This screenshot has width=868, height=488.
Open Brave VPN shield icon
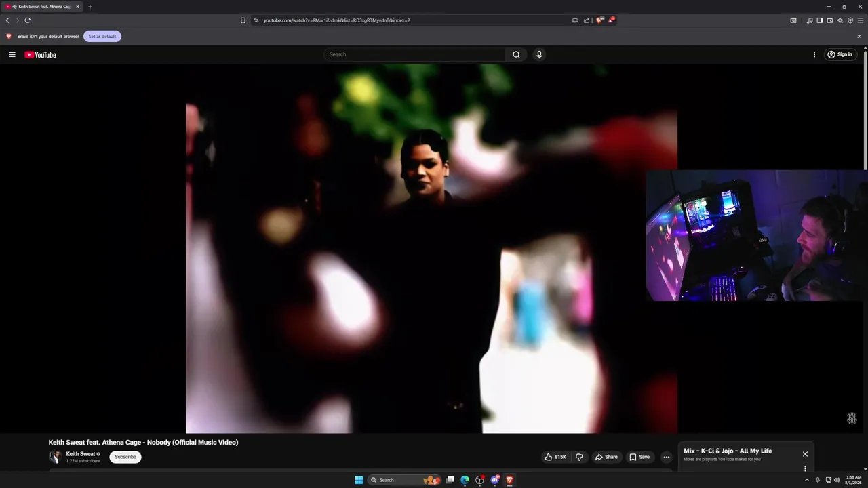tap(850, 20)
